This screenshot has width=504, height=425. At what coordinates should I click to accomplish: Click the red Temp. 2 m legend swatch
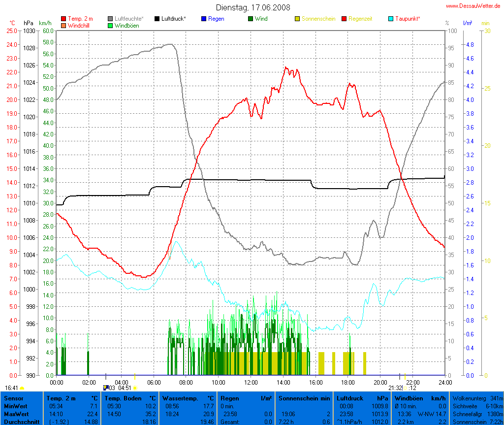63,19
